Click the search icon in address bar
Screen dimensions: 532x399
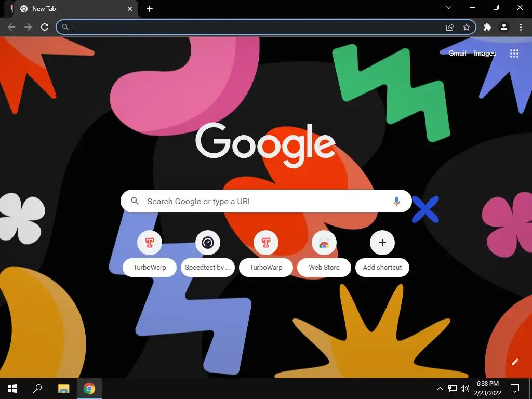click(65, 27)
